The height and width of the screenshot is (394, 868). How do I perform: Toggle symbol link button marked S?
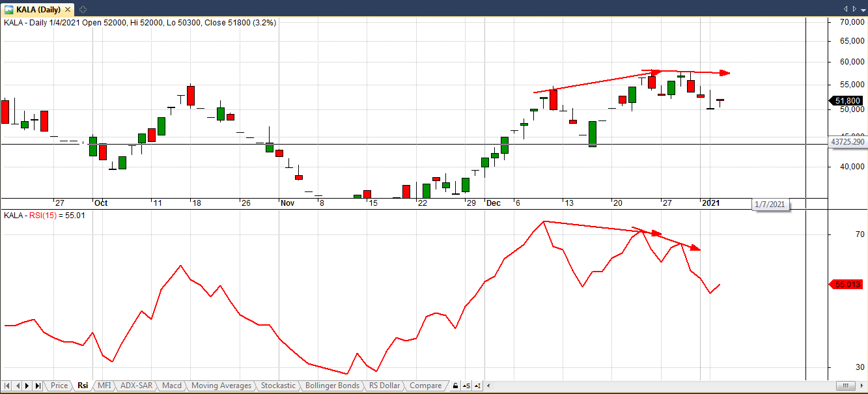pyautogui.click(x=466, y=386)
